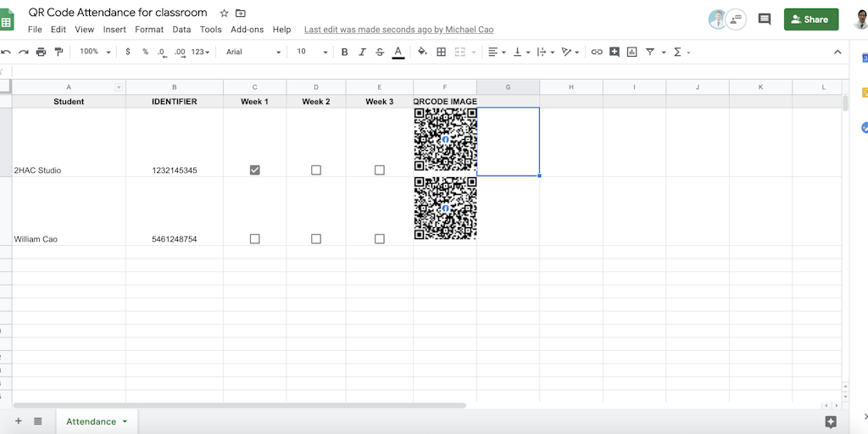
Task: Open the font size dropdown
Action: click(x=312, y=52)
